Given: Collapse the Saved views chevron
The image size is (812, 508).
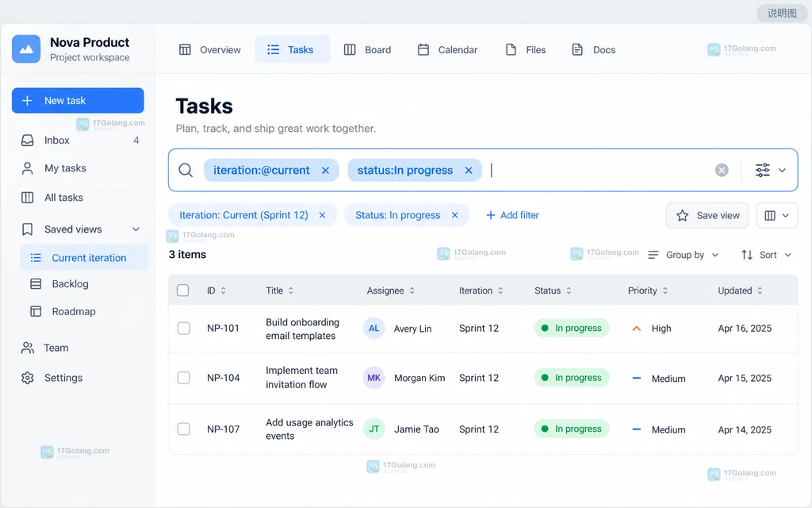Looking at the screenshot, I should pyautogui.click(x=136, y=229).
